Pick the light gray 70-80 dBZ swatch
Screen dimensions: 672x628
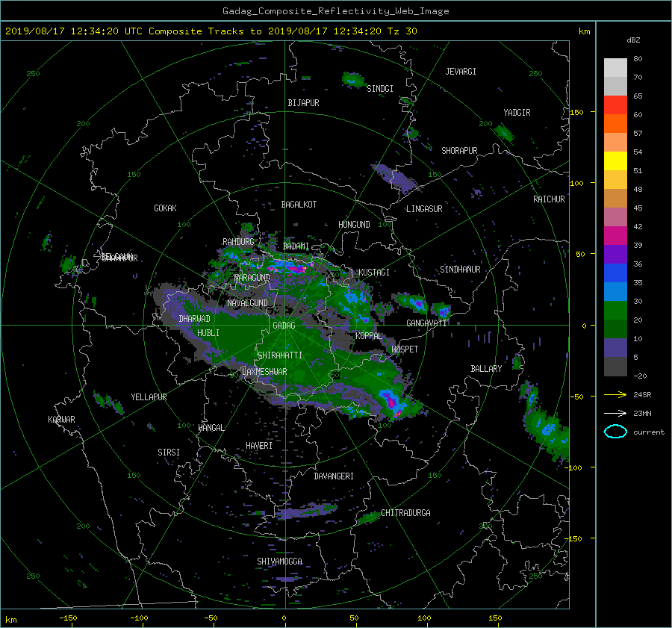(x=615, y=67)
